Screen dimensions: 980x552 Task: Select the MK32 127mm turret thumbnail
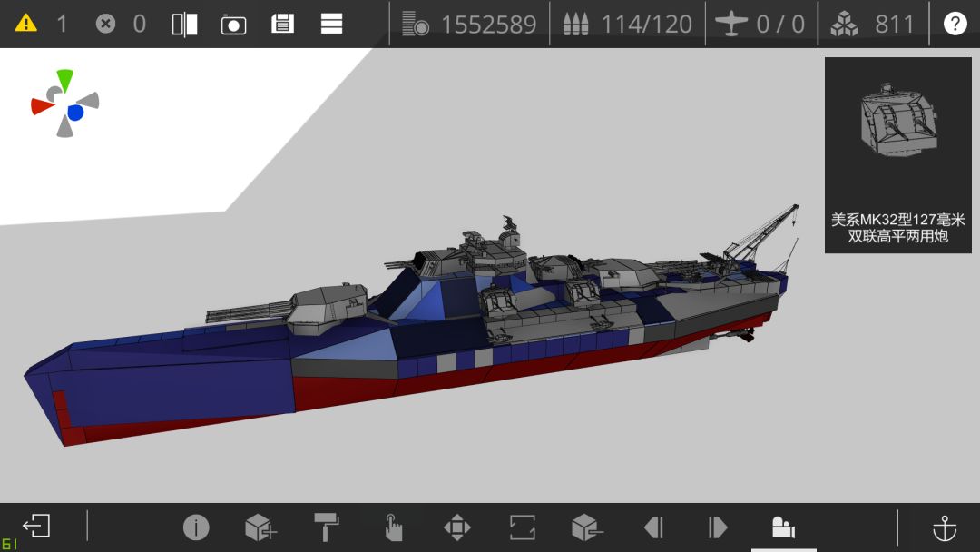coord(898,155)
